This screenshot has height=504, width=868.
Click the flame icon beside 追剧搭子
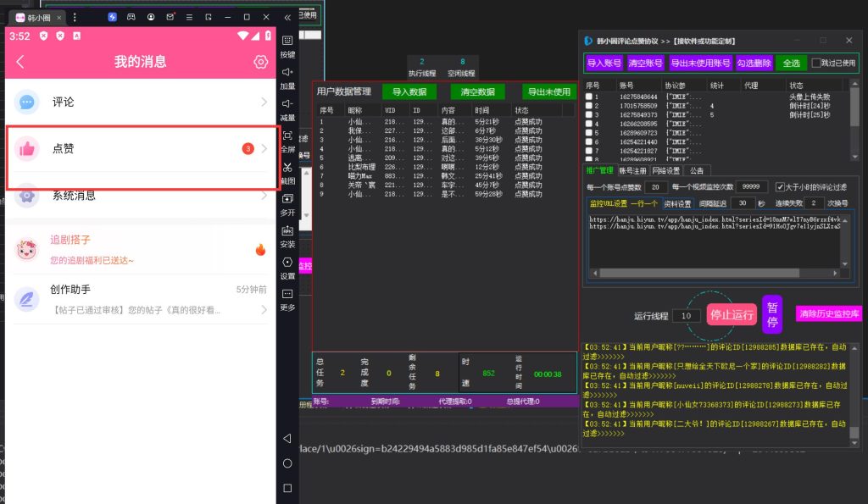click(260, 250)
